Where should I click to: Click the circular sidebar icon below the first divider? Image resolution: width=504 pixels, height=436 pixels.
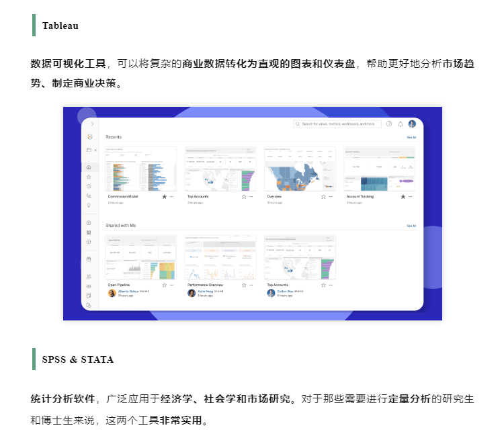[x=89, y=222]
